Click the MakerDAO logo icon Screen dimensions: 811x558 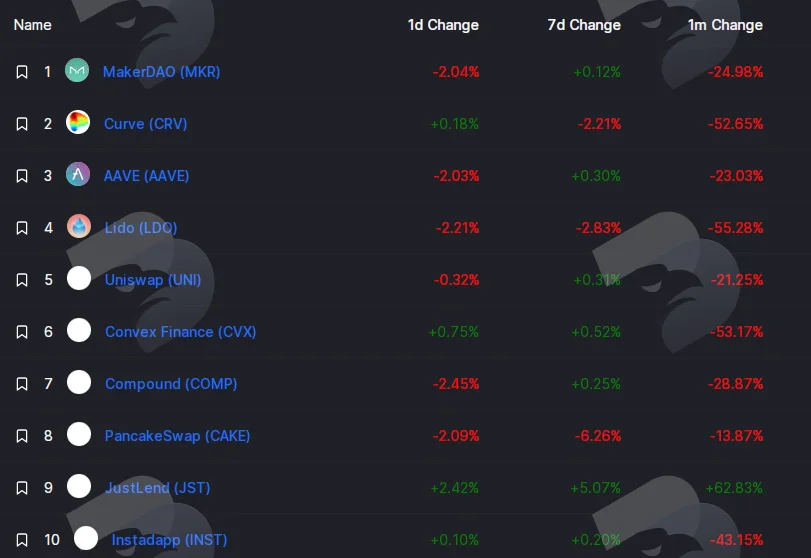(x=77, y=70)
